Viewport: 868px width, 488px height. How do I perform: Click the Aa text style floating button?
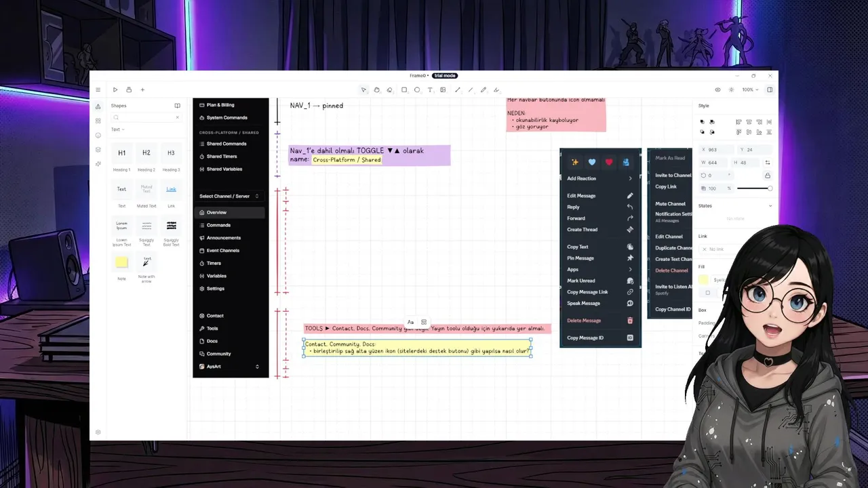coord(410,322)
